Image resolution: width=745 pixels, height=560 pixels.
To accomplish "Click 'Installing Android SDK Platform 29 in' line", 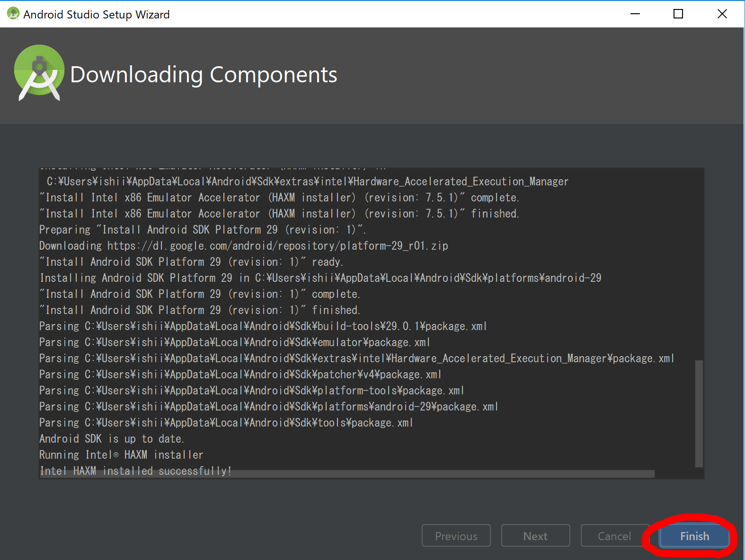I will (320, 278).
